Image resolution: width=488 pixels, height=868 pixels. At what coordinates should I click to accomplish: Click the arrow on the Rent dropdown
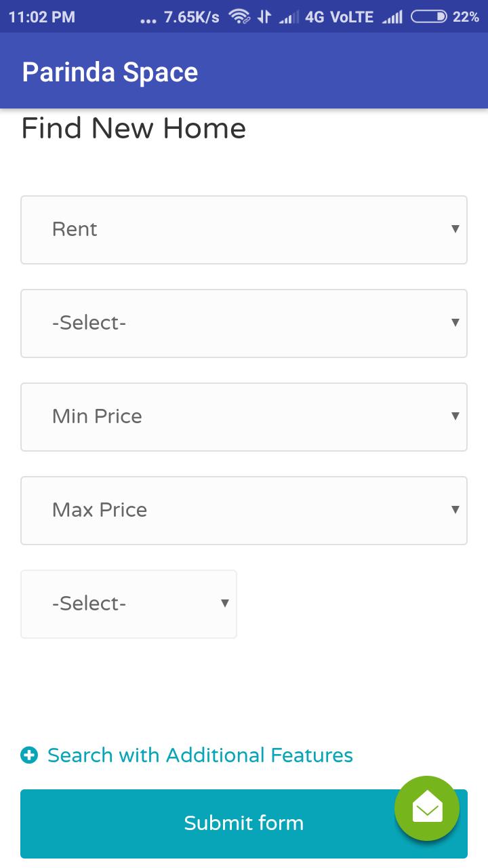455,229
